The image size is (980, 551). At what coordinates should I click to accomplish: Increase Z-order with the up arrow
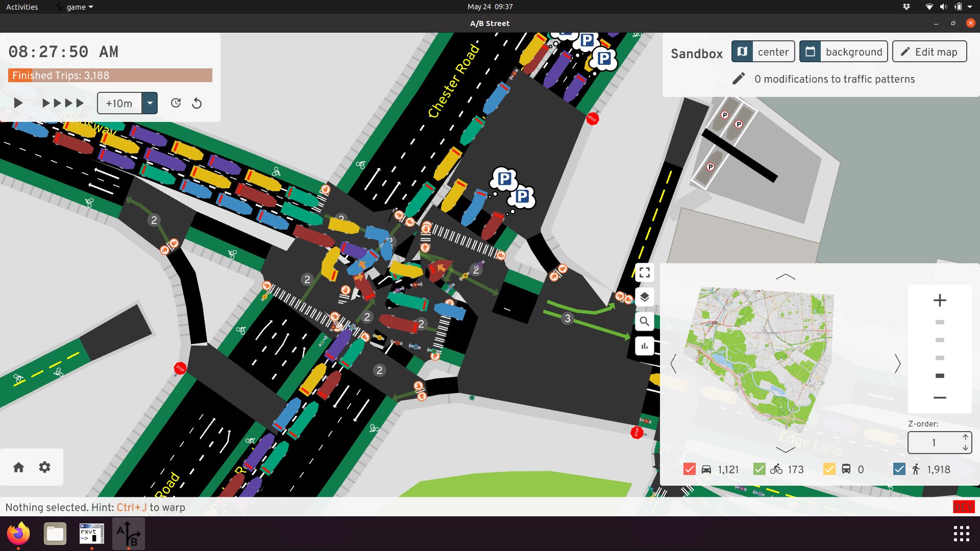click(965, 437)
